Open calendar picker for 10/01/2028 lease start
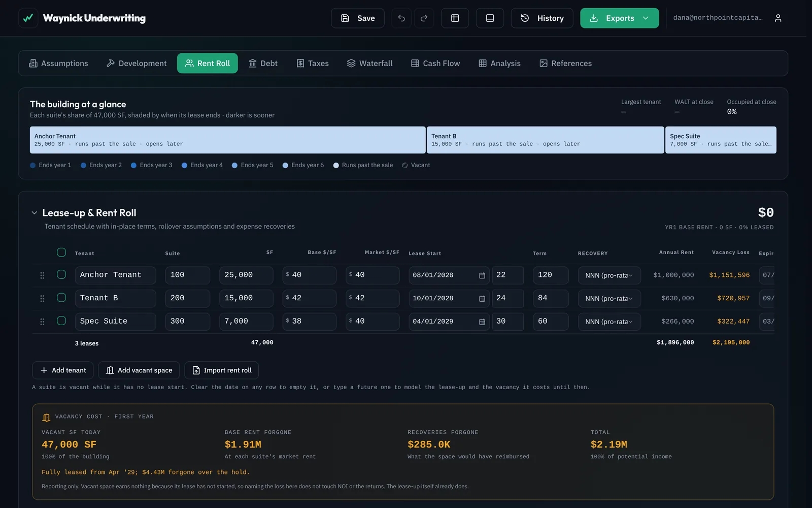Screen dimensions: 812x508 (x=482, y=299)
